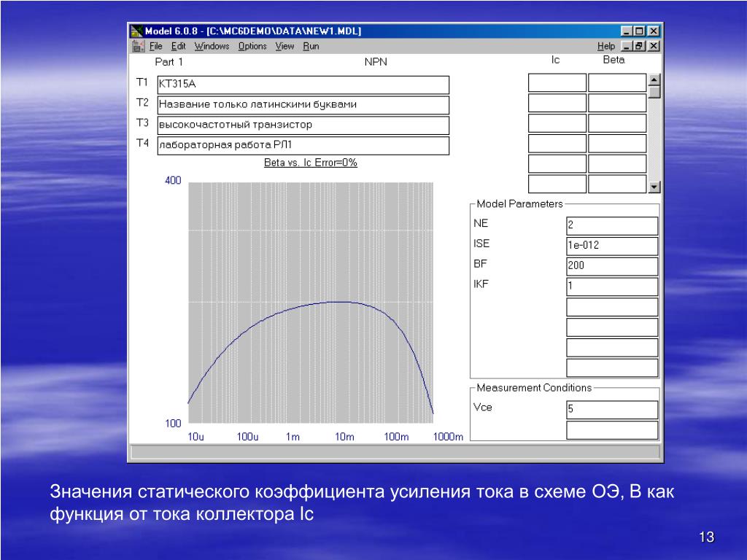Click the scroll down arrow of Ic/Beta table

click(x=654, y=187)
